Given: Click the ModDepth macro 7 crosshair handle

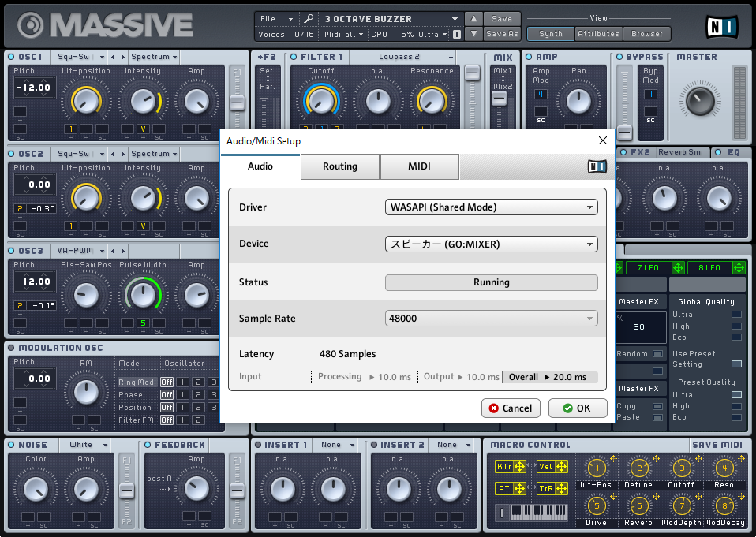Looking at the screenshot, I should pos(698,496).
